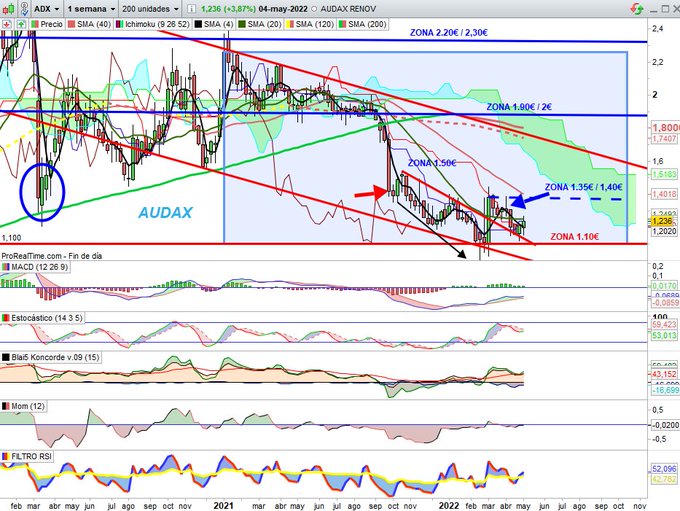Click the ZONA 1.50€ annotation
The image size is (680, 511).
(432, 163)
